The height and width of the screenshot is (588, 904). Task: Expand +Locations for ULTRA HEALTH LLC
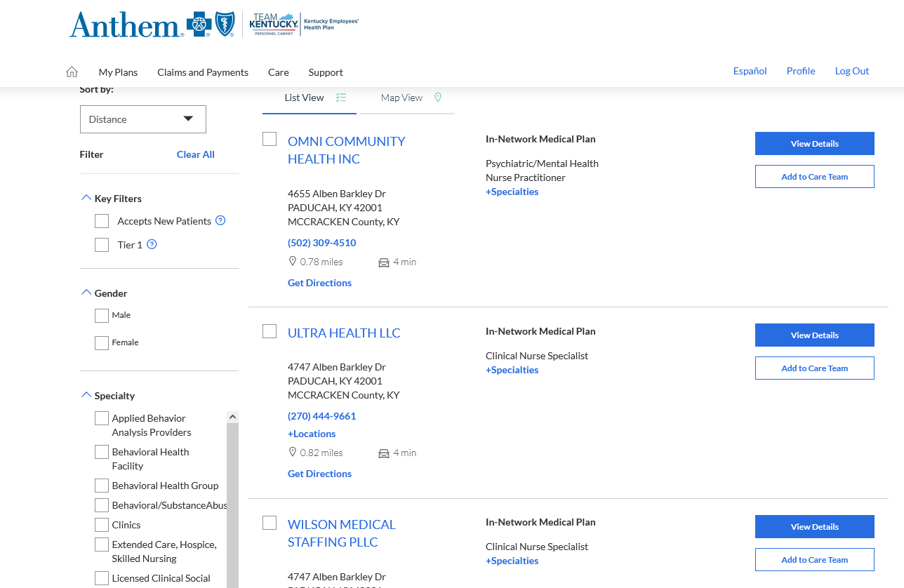click(x=312, y=434)
